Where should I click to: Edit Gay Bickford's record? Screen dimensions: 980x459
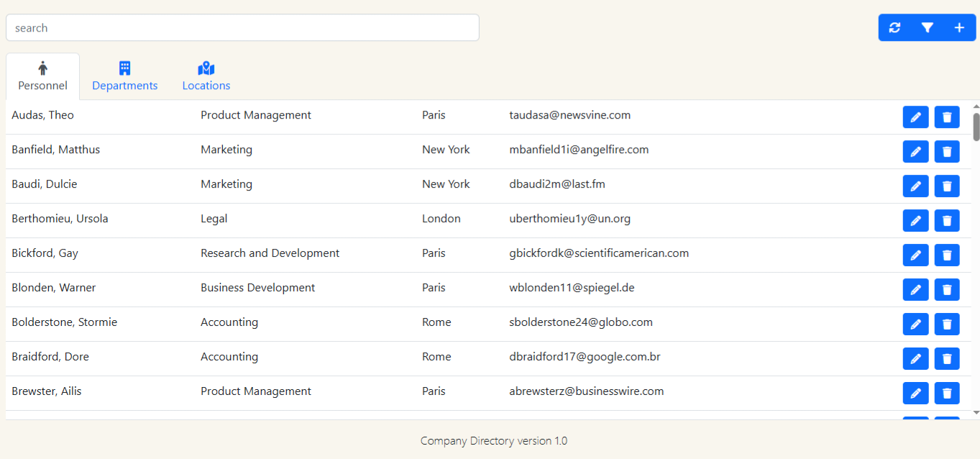click(x=915, y=255)
